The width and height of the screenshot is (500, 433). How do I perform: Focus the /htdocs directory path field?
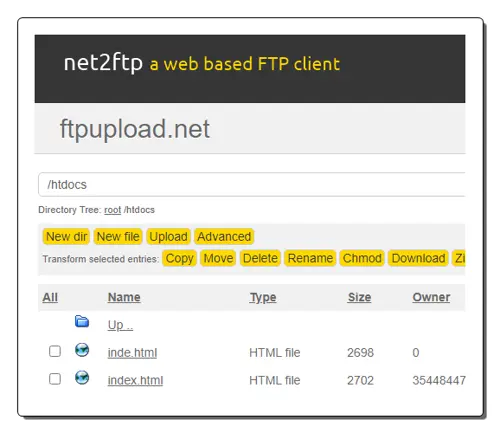click(252, 184)
